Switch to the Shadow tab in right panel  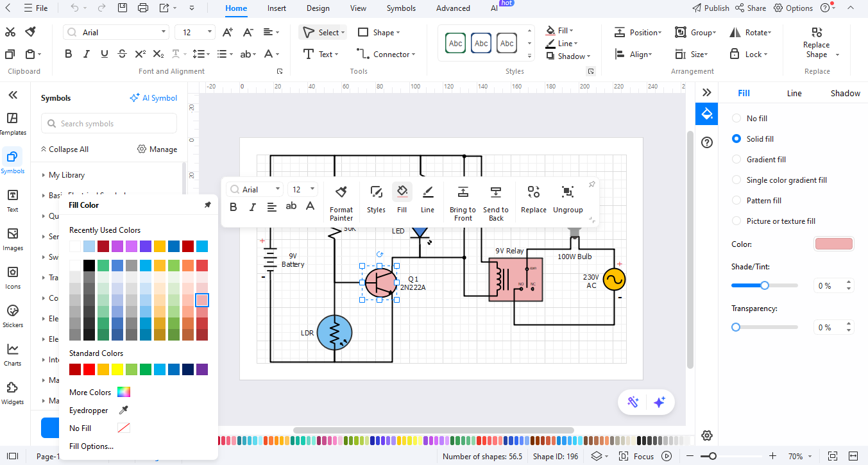pos(845,93)
